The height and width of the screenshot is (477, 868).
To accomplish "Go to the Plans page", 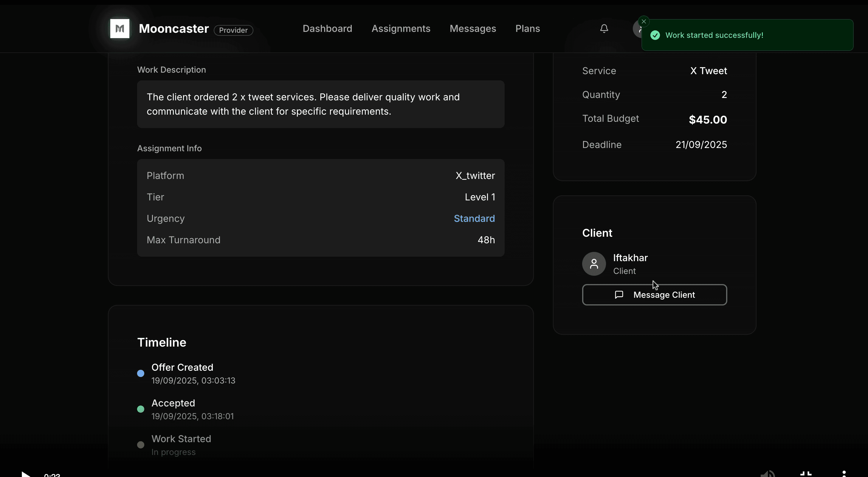I will (x=527, y=29).
